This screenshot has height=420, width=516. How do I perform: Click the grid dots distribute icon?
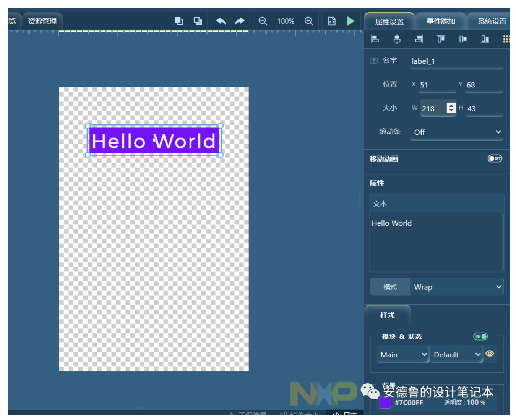click(506, 39)
